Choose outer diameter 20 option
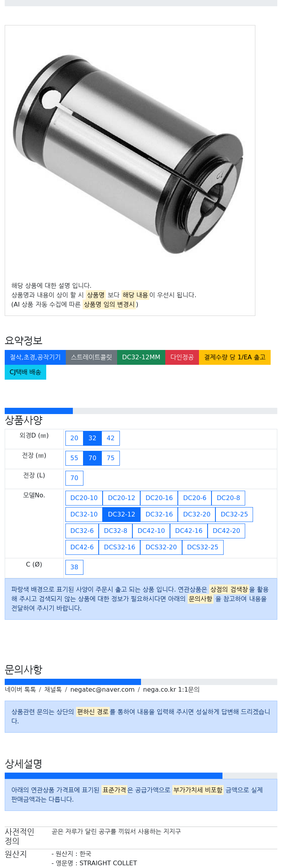This screenshot has height=868, width=282. point(74,438)
